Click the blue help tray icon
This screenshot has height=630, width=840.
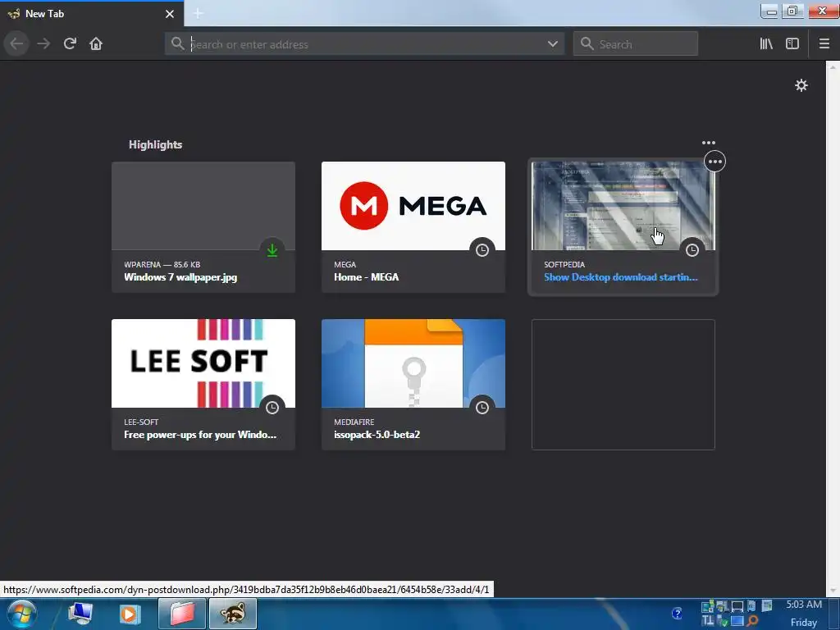(x=677, y=613)
